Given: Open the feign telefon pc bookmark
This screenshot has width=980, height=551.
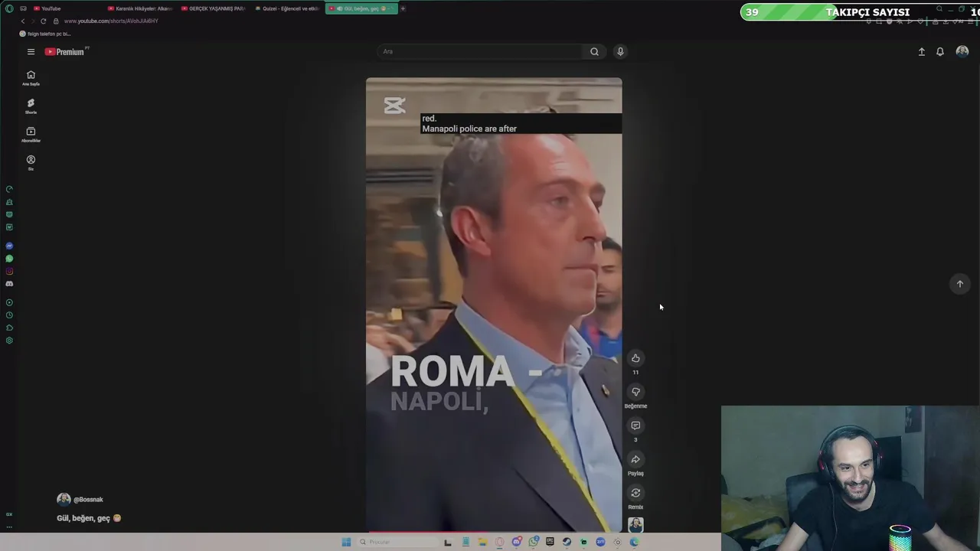Looking at the screenshot, I should pos(45,34).
